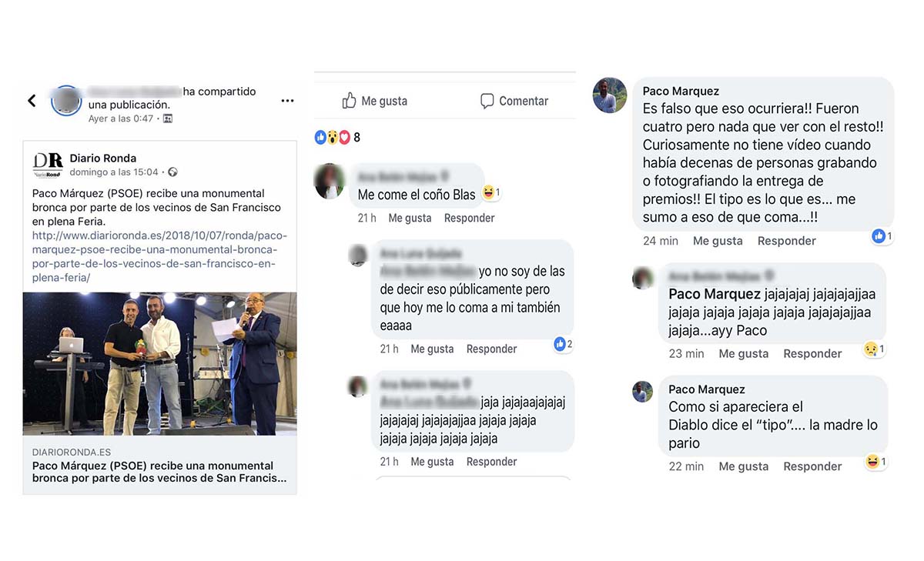The width and height of the screenshot is (924, 561).
Task: Go back with the left arrow icon
Action: 32,101
